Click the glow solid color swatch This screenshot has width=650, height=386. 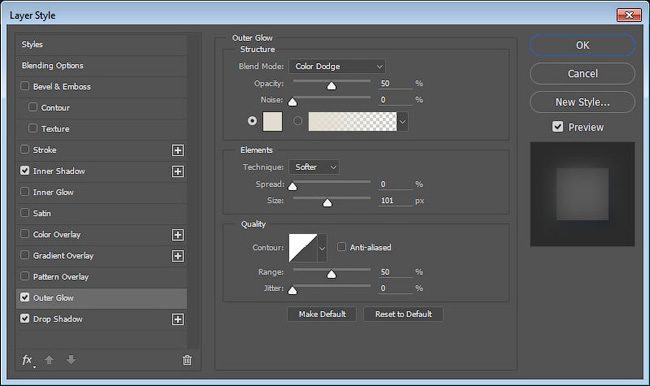(x=272, y=121)
